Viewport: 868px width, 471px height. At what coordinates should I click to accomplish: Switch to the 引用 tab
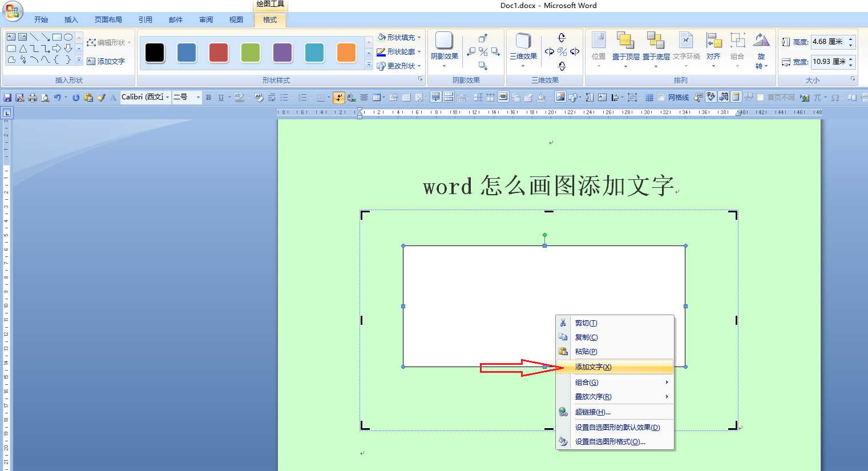pyautogui.click(x=146, y=20)
